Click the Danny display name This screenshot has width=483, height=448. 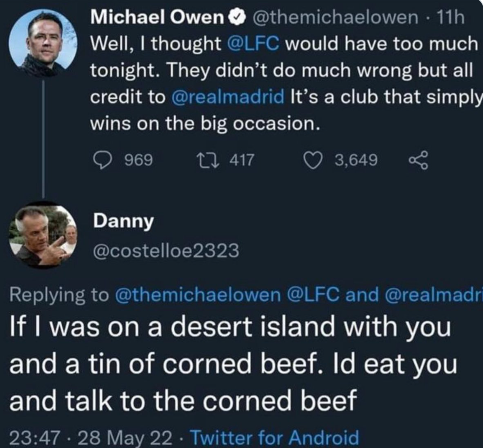pos(123,222)
